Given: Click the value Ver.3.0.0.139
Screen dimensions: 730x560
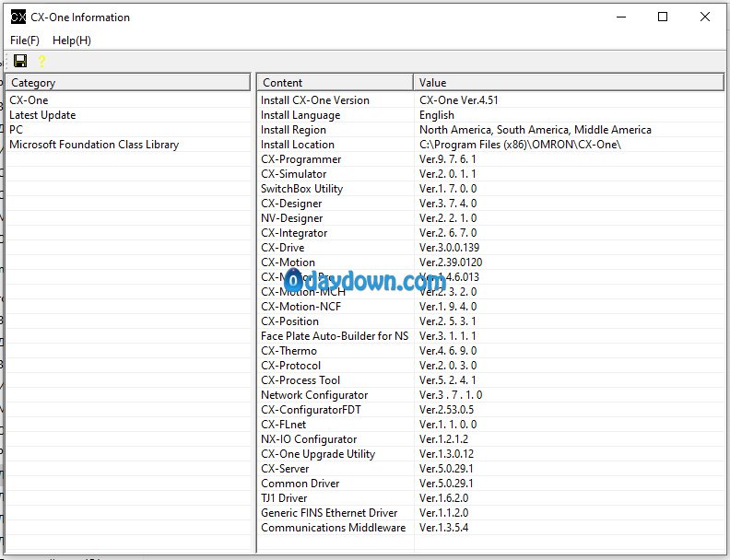Looking at the screenshot, I should [449, 248].
